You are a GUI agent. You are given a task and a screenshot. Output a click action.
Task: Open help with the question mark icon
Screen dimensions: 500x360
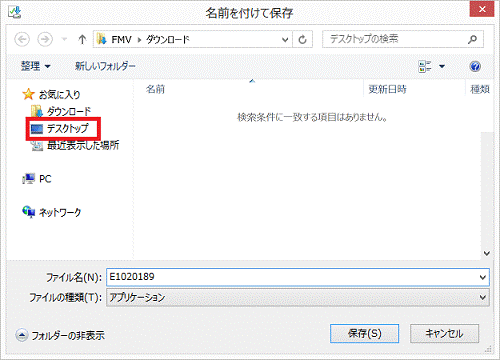(x=475, y=66)
